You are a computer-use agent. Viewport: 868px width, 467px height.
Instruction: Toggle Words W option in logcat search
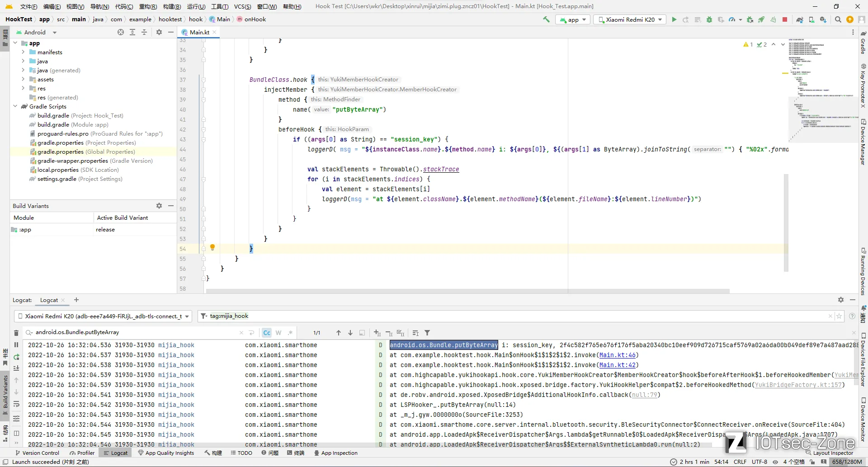(278, 333)
